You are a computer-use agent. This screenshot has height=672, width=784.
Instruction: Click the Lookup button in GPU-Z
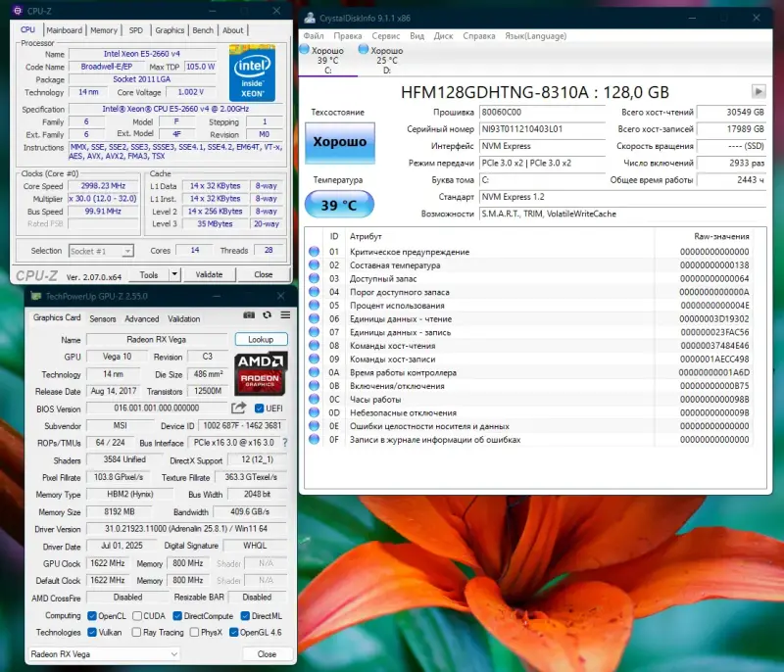[261, 339]
